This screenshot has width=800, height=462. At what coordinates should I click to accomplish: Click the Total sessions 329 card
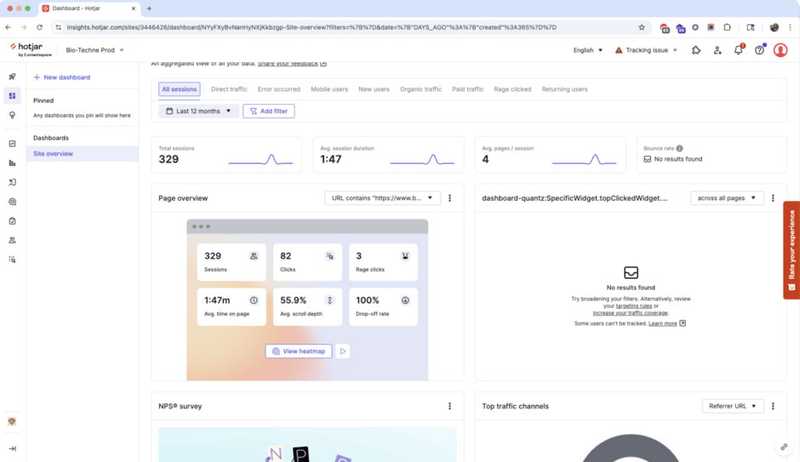(x=226, y=155)
